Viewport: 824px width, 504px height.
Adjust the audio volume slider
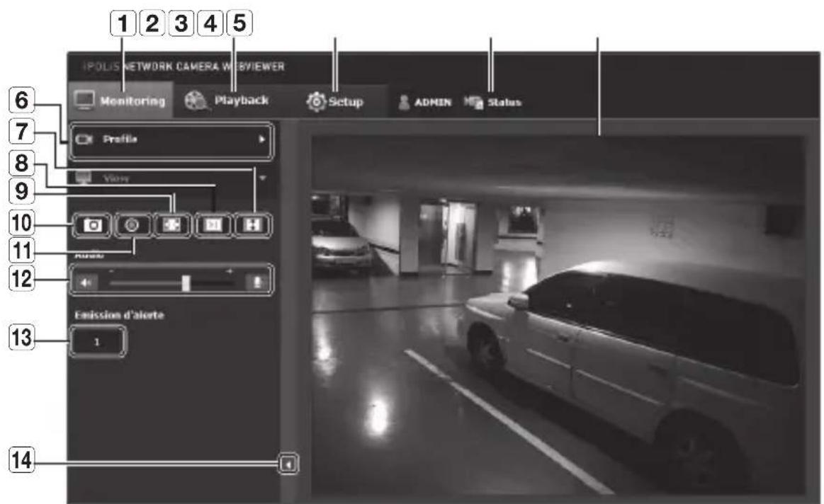tap(186, 282)
